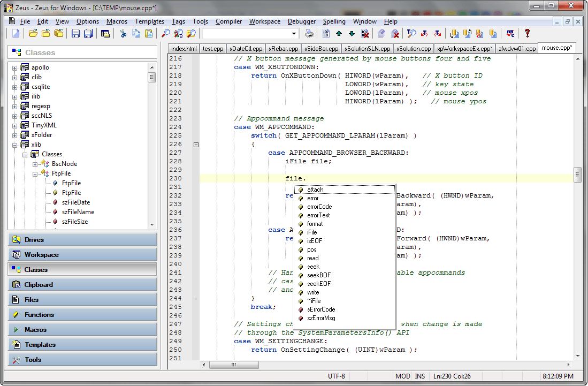The image size is (588, 386).
Task: Select the Cut scissors icon
Action: (124, 33)
